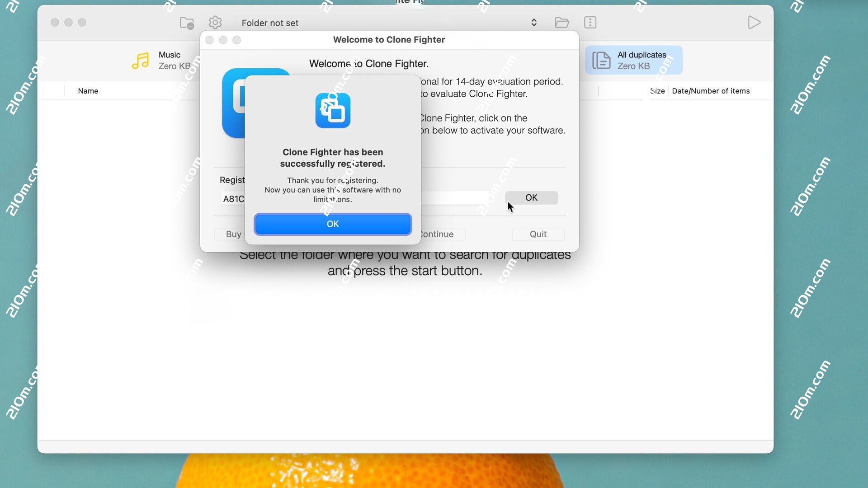This screenshot has width=868, height=488.
Task: Close the main Clone Fighter window
Action: click(55, 23)
